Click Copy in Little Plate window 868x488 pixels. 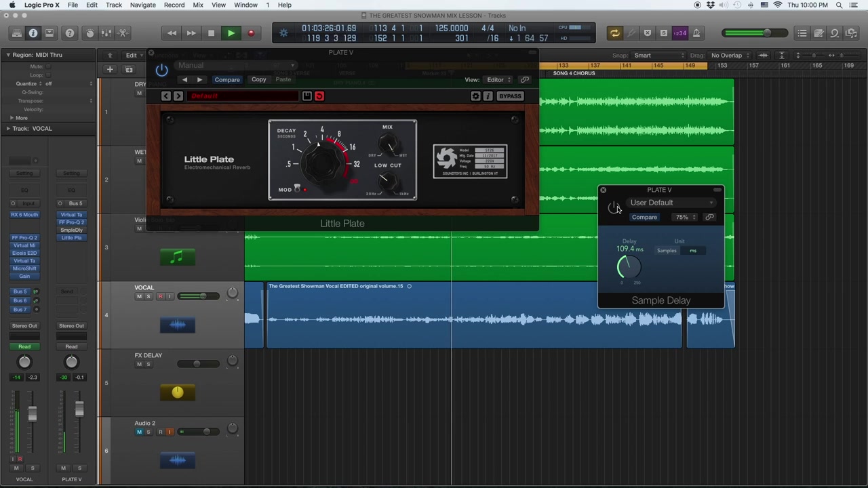click(259, 79)
